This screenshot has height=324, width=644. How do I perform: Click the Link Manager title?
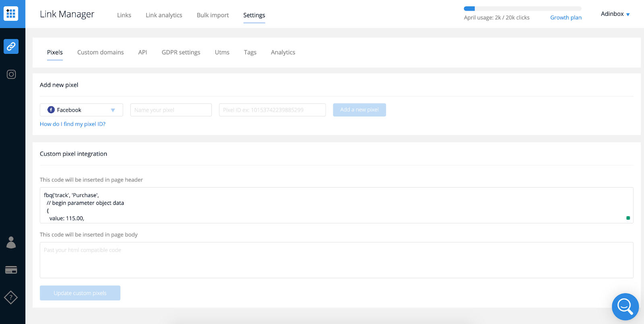[67, 14]
